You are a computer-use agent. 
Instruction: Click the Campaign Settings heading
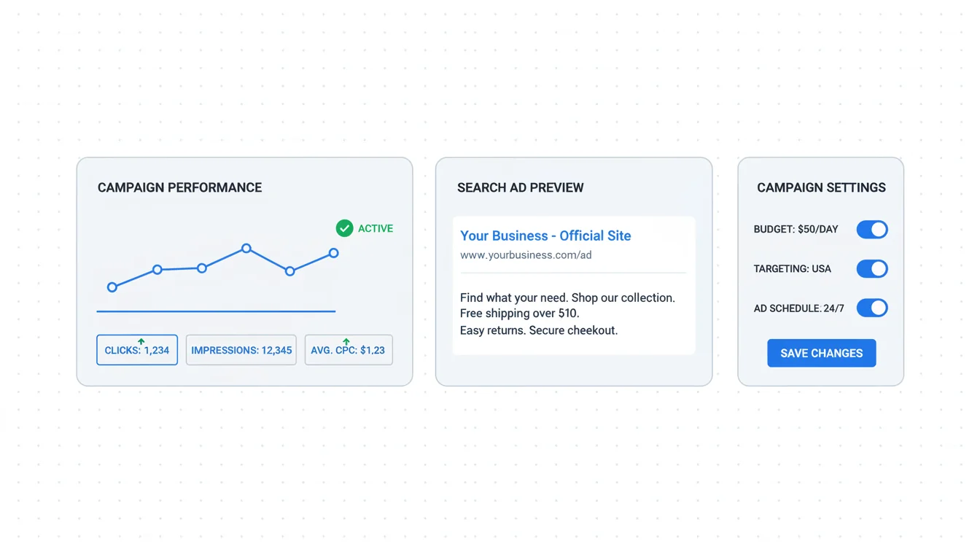(821, 187)
